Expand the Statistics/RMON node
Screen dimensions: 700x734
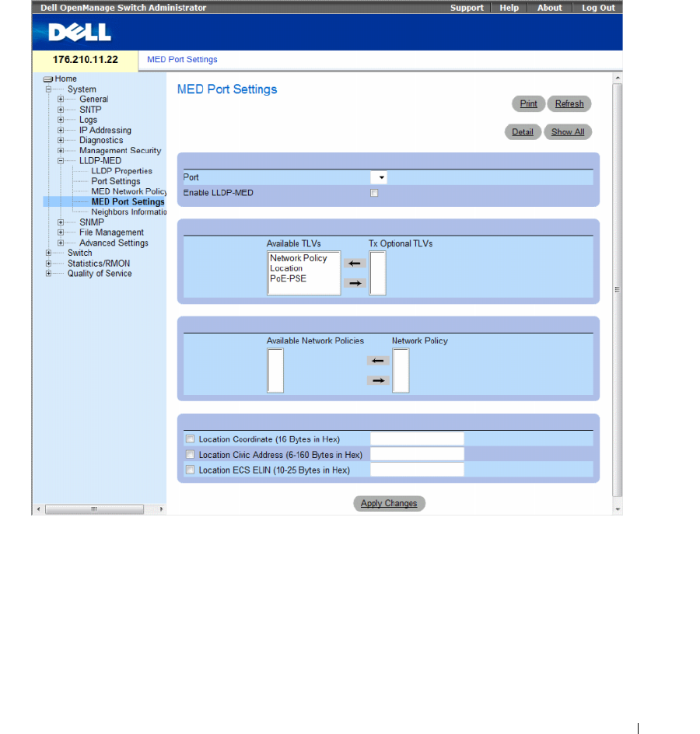coord(48,264)
